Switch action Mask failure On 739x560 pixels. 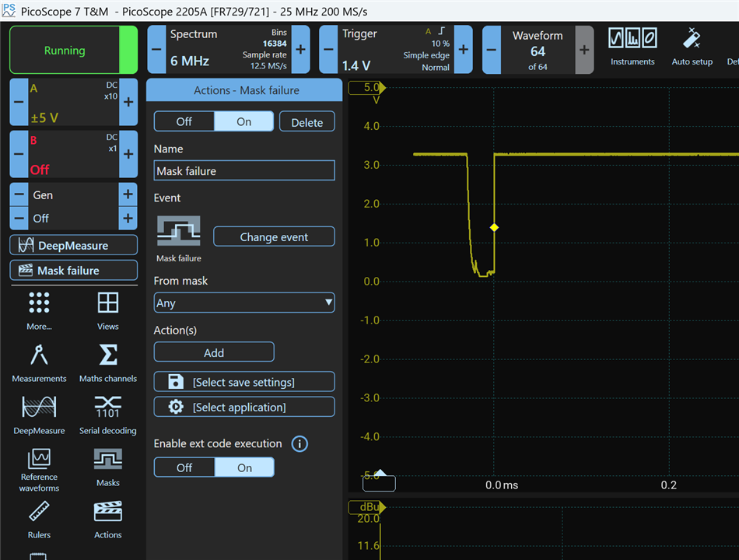(244, 121)
